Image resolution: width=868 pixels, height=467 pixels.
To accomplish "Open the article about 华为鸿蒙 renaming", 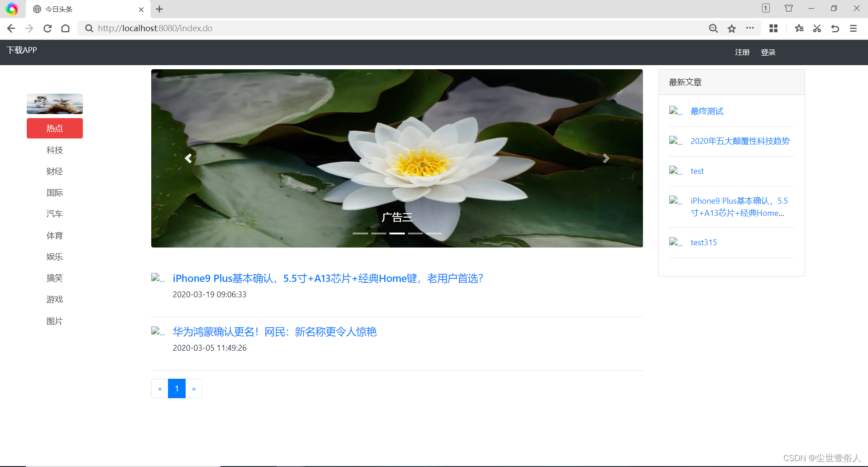I will (x=274, y=332).
